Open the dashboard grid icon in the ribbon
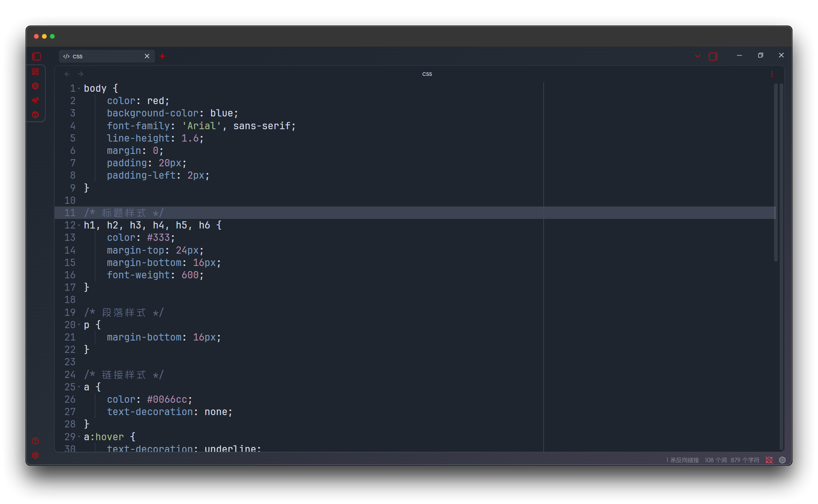This screenshot has width=818, height=504. tap(36, 72)
